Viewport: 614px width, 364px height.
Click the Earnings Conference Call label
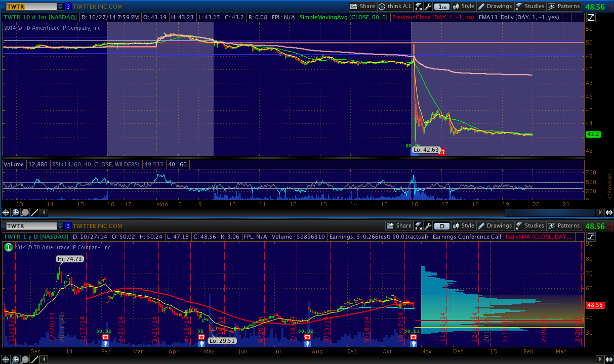click(x=467, y=237)
